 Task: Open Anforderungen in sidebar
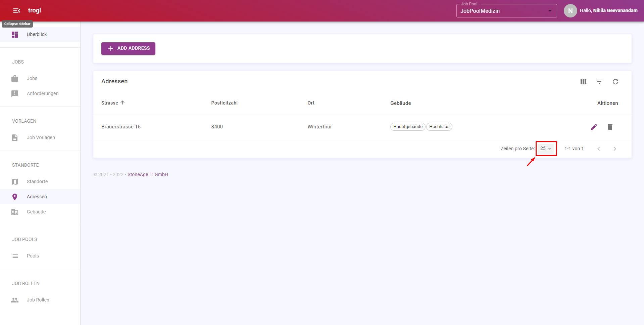pyautogui.click(x=40, y=93)
